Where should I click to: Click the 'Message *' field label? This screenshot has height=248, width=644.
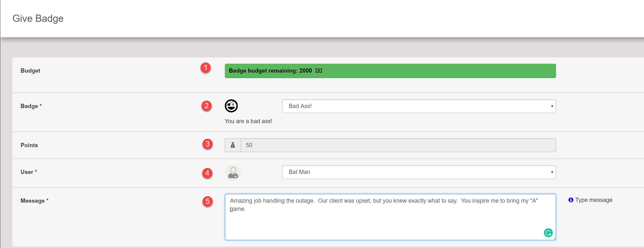34,201
